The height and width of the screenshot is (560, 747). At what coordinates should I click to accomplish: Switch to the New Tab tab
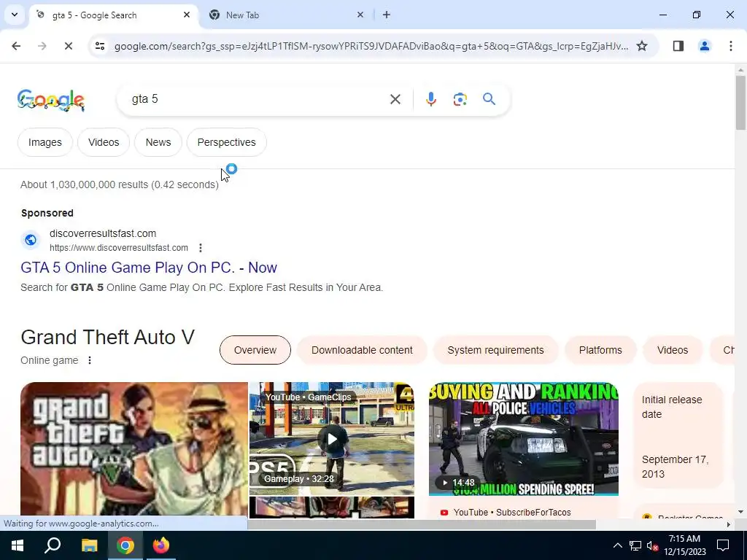click(285, 15)
